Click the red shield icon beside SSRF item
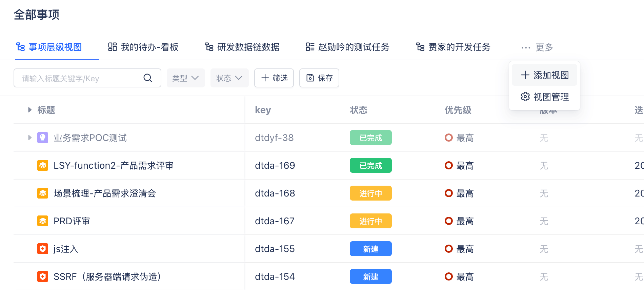Screen dimensions: 644x290 click(43, 276)
